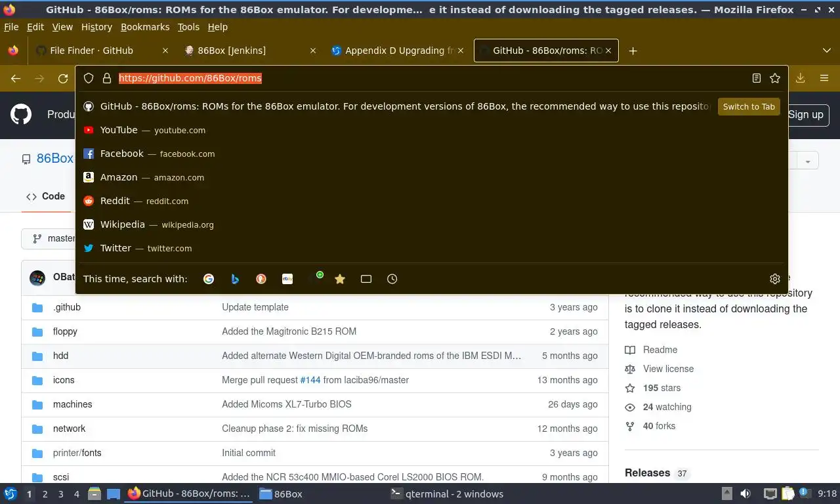Viewport: 840px width, 504px height.
Task: Select the Code repository tab
Action: point(46,196)
